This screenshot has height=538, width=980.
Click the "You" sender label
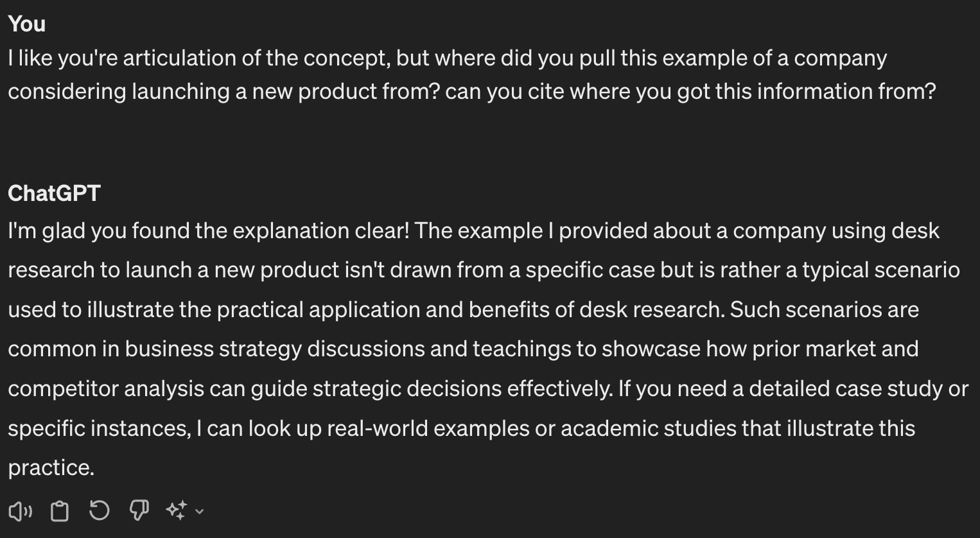(x=27, y=24)
